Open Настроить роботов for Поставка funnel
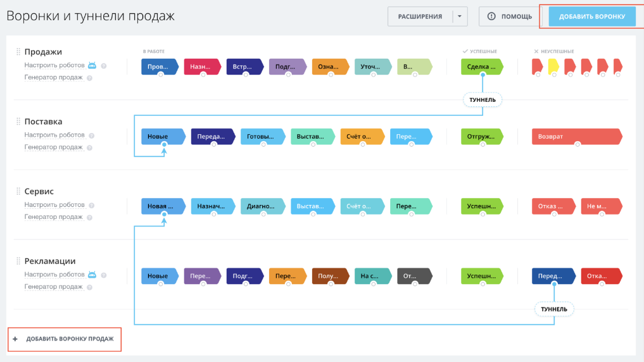This screenshot has height=362, width=644. [x=54, y=135]
